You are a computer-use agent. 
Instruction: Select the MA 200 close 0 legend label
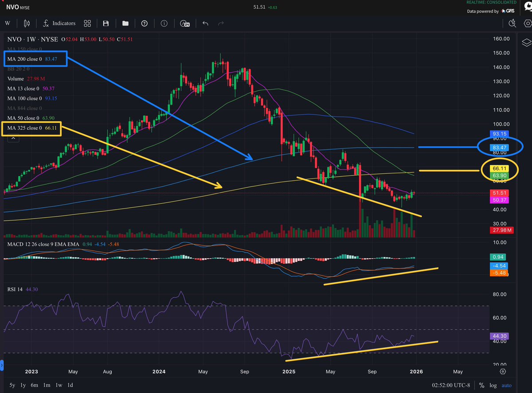pos(24,59)
